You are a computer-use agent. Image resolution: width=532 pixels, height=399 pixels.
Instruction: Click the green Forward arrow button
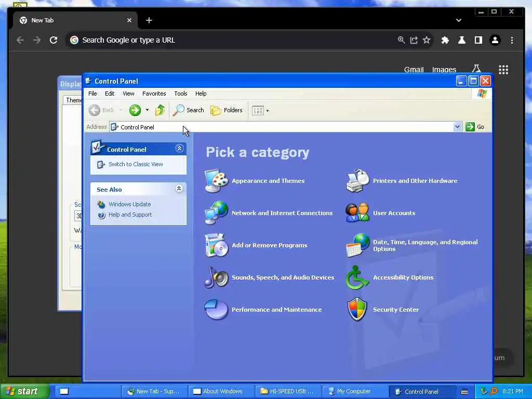pyautogui.click(x=135, y=110)
